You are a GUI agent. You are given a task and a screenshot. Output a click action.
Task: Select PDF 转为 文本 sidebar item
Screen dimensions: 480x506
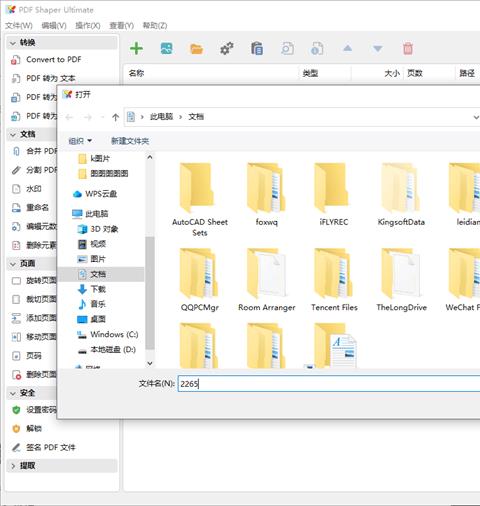(x=51, y=78)
